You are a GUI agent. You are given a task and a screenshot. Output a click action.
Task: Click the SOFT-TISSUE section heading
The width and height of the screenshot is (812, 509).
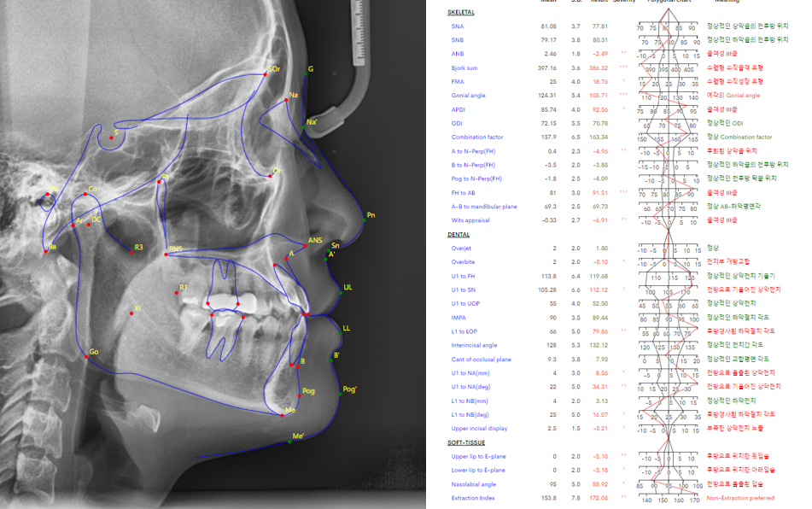[x=466, y=442]
